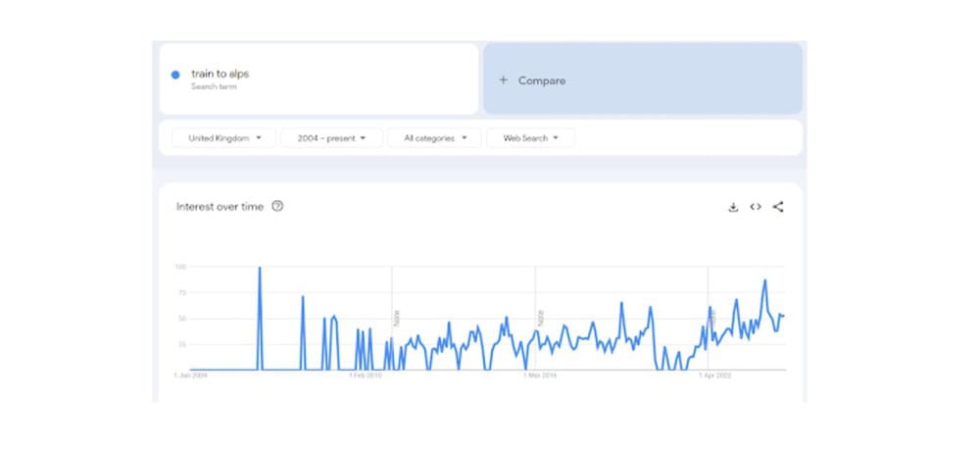Screen dimensions: 980x455
Task: Click the '1 Mar 2016' axis label
Action: coord(539,376)
